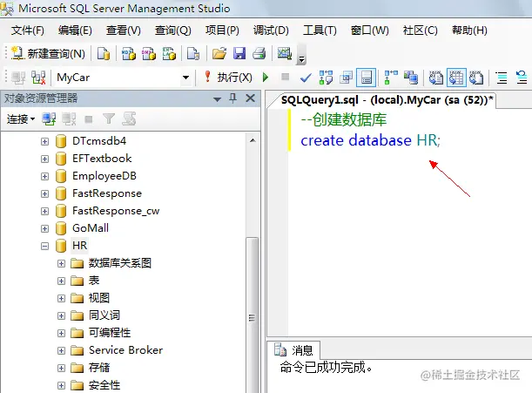This screenshot has width=532, height=393.
Task: Close the Object Explorer panel
Action: point(251,98)
